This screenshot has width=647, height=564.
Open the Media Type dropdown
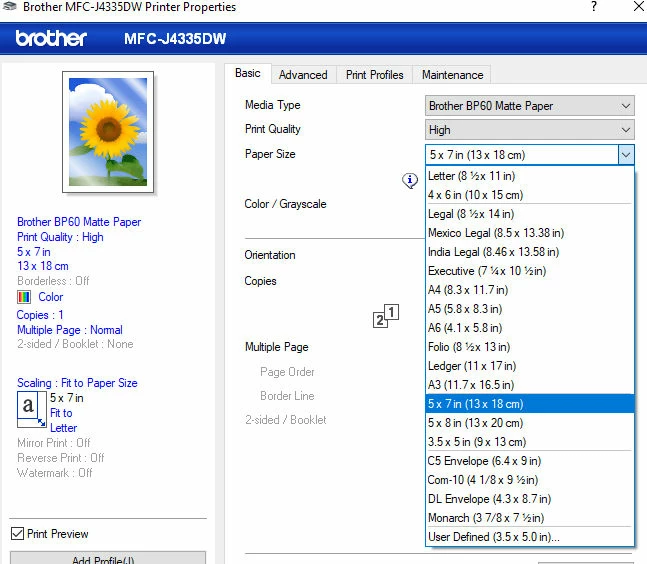tap(529, 106)
